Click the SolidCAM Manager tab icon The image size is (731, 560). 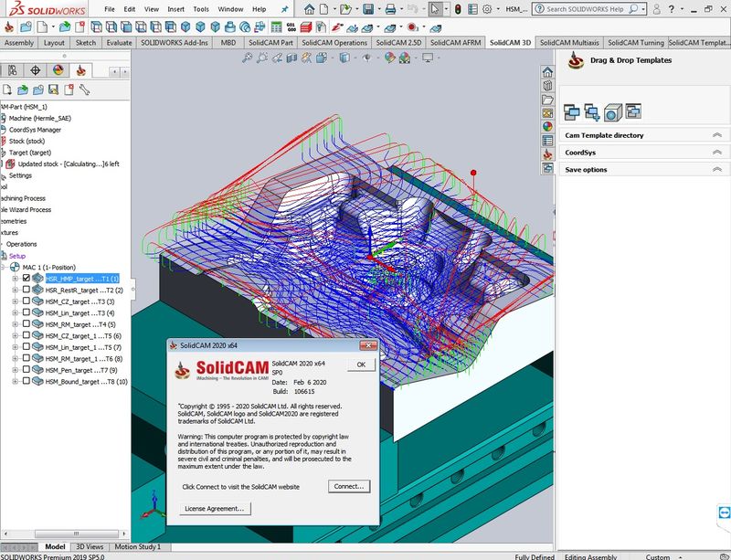(81, 70)
